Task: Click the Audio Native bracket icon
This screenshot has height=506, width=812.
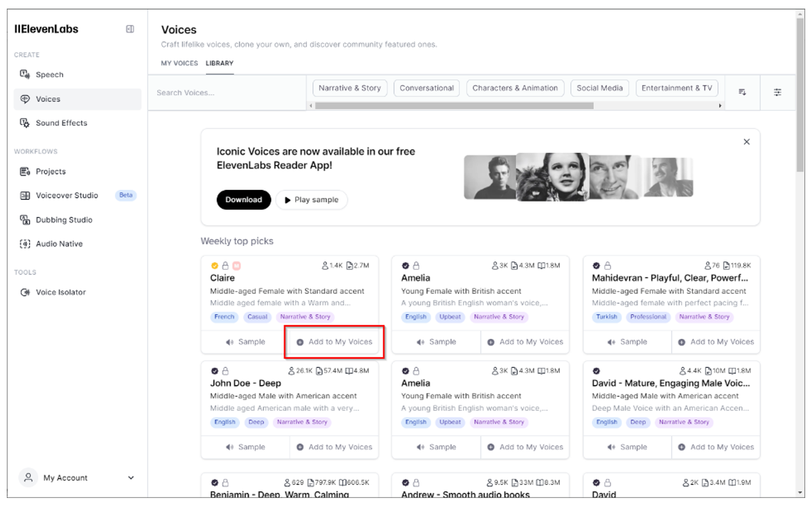Action: tap(25, 243)
